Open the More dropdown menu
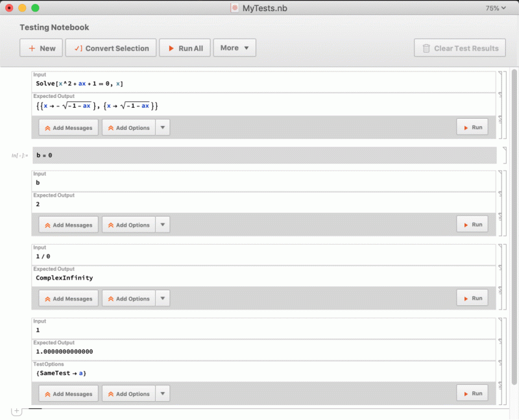The height and width of the screenshot is (420, 519). pos(234,47)
